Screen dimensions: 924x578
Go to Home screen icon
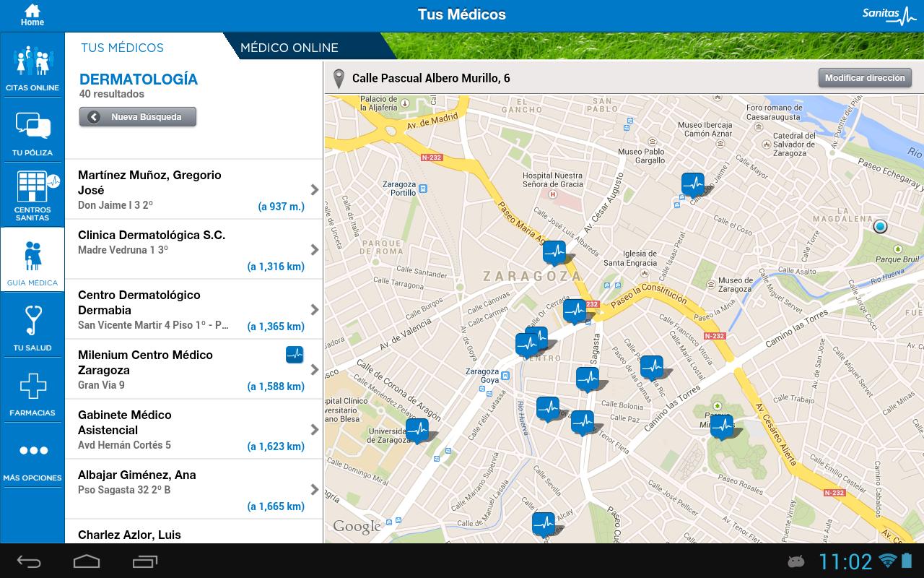click(x=32, y=15)
